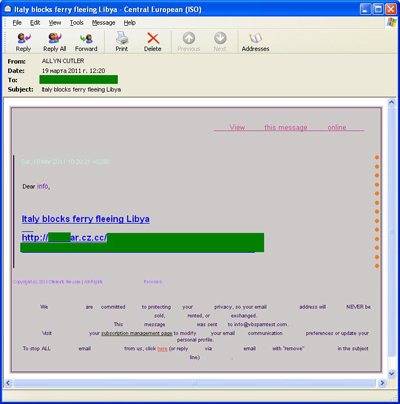This screenshot has width=400, height=404.
Task: Delete the message with red X
Action: tap(153, 42)
